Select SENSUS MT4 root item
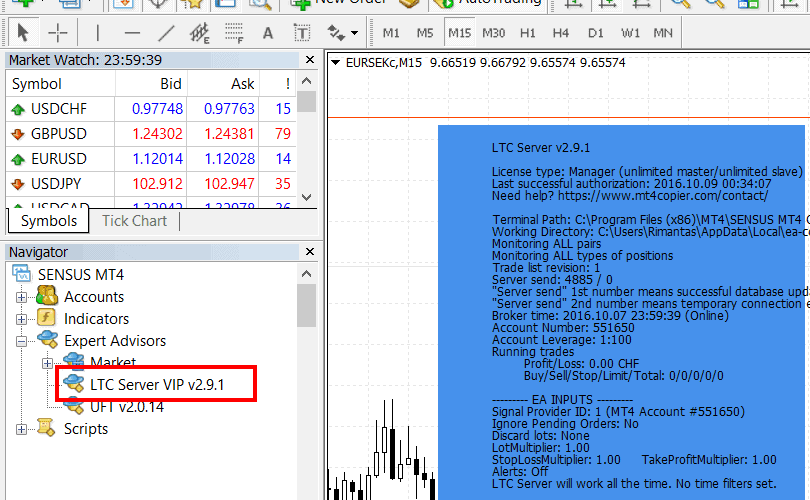Screen dimensions: 810x500 [81, 275]
